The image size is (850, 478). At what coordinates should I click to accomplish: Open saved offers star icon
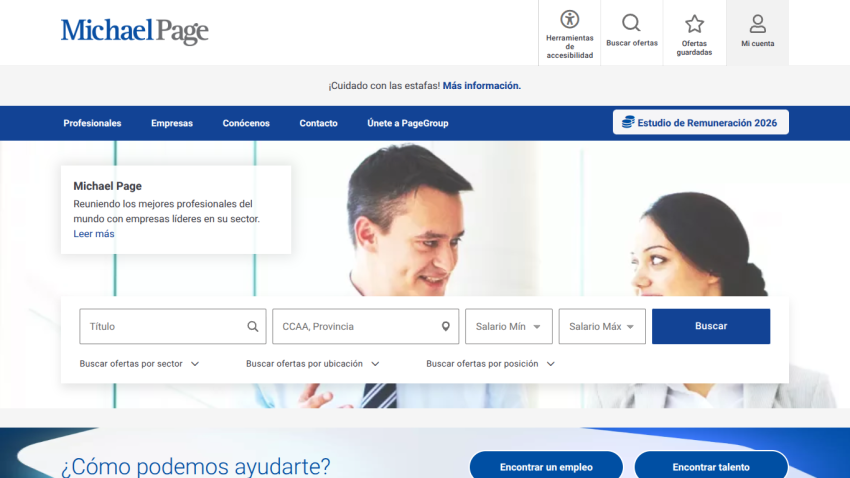[694, 24]
